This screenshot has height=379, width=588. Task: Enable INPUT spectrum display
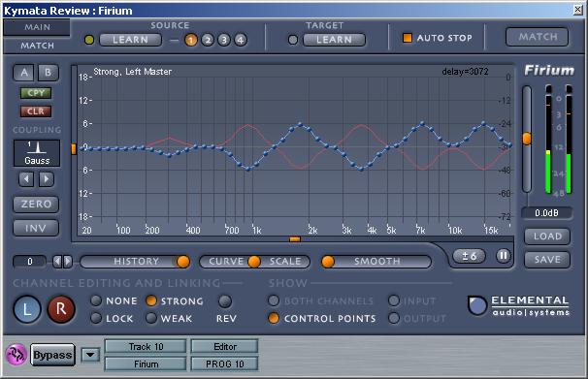(394, 300)
